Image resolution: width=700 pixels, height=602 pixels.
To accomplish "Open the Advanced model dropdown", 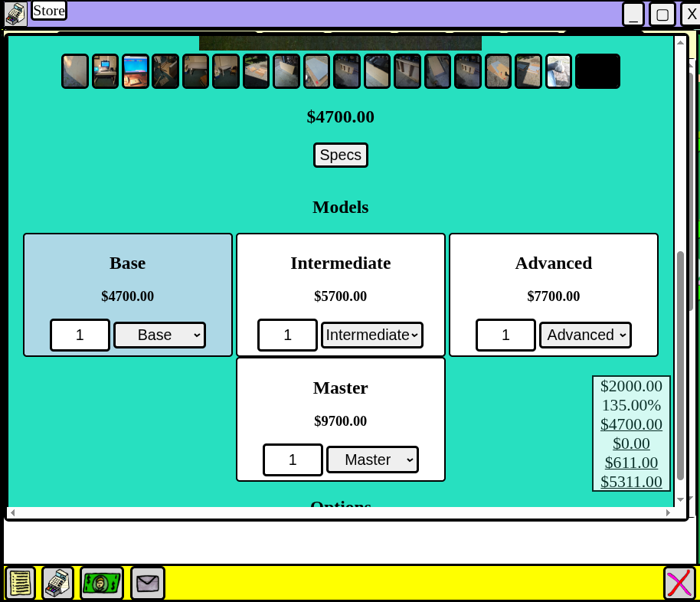I will click(x=585, y=335).
